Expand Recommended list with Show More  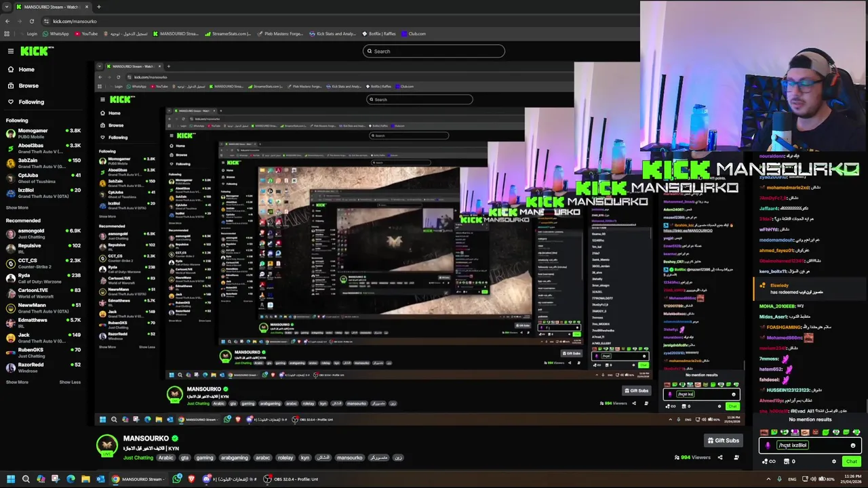point(17,382)
